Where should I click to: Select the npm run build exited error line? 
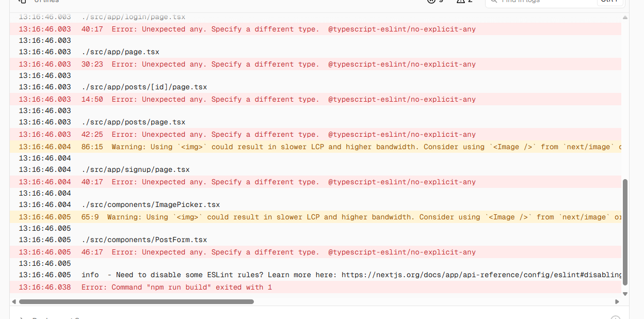(176, 288)
